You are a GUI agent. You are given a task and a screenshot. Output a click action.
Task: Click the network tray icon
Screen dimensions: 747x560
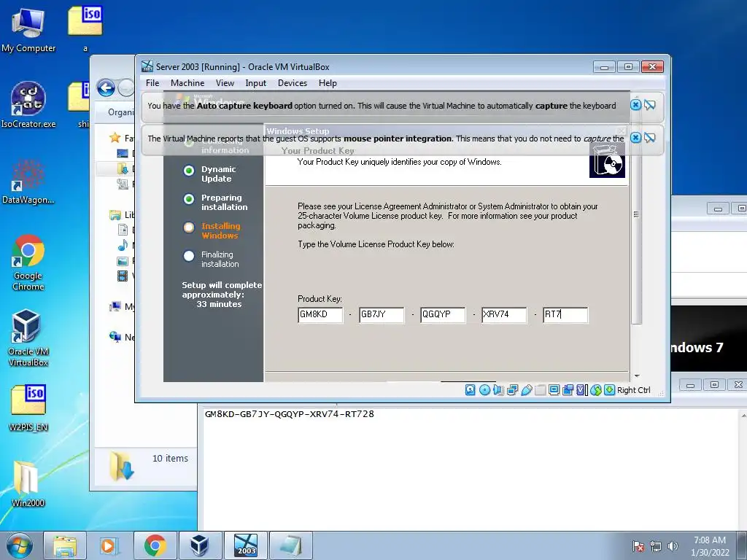point(656,546)
